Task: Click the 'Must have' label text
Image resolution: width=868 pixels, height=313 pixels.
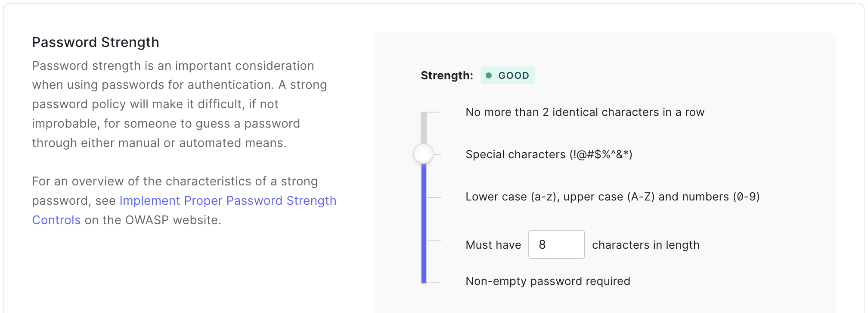Action: (493, 245)
